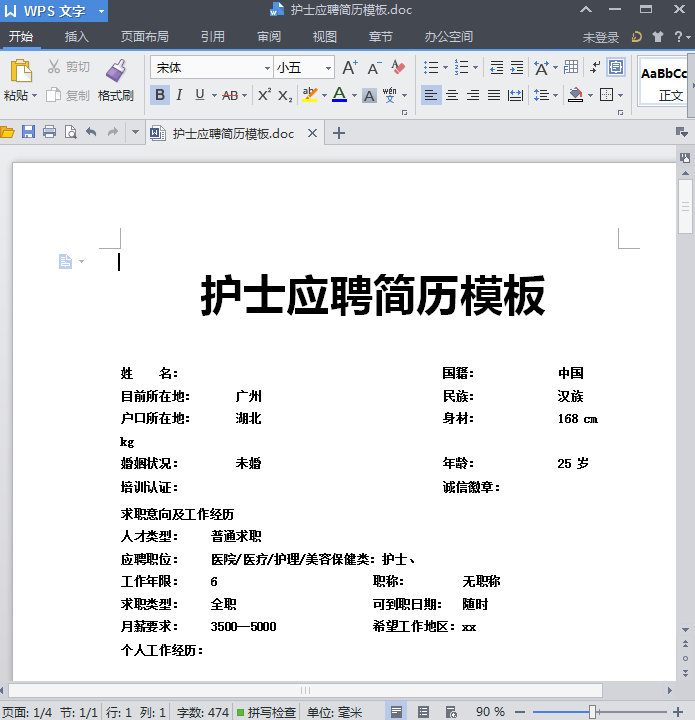Viewport: 695px width, 720px height.
Task: Toggle strikethrough AB formatting
Action: [x=230, y=95]
